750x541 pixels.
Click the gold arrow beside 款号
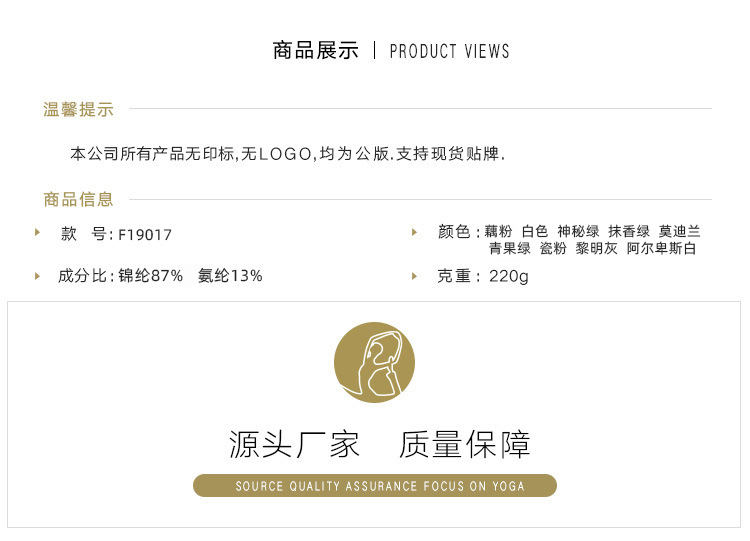coord(37,232)
